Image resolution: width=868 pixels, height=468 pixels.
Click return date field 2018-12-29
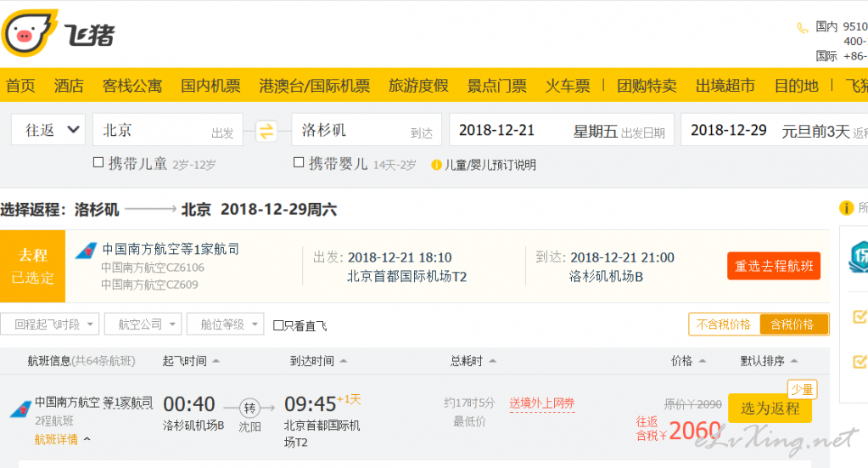(775, 130)
